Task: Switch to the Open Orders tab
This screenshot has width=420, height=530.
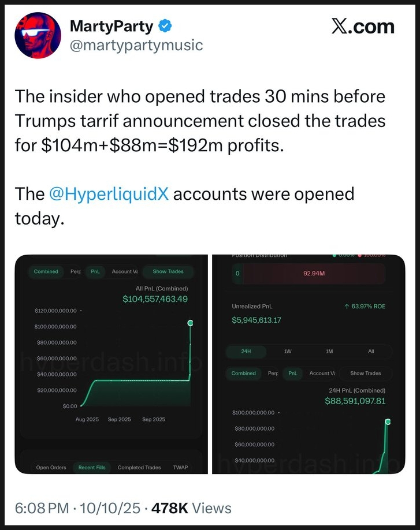Action: pos(51,467)
